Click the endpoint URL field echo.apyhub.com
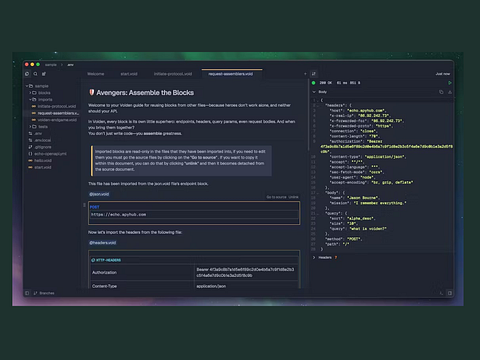Screen dimensions: 480x360 point(194,215)
